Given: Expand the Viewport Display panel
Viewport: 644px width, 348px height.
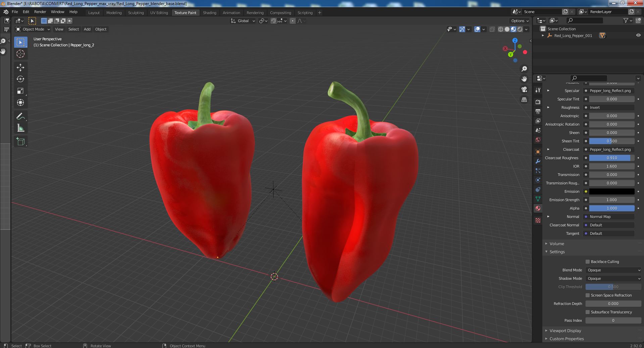Looking at the screenshot, I should point(565,331).
